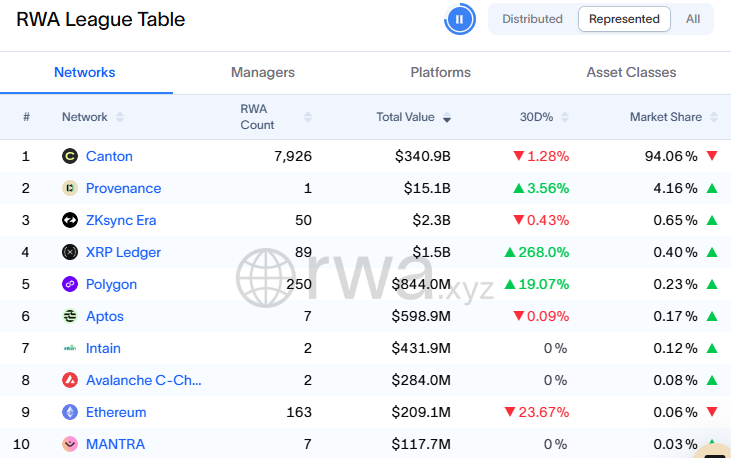This screenshot has height=458, width=731.
Task: Open the Intain network link
Action: point(103,348)
